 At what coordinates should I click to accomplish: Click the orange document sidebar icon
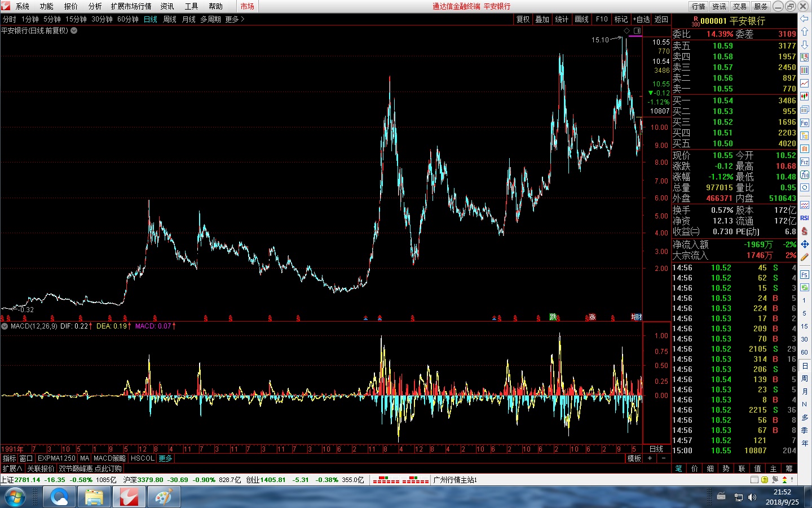coord(805,148)
